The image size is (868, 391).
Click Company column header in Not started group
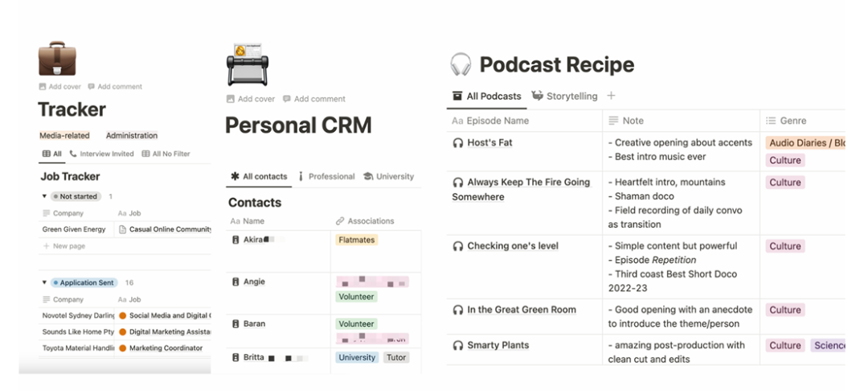pyautogui.click(x=63, y=213)
